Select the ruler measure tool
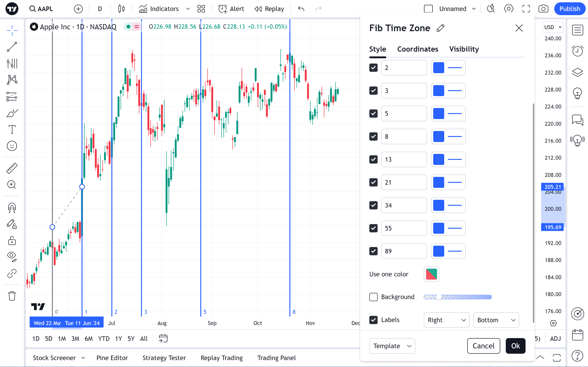 pyautogui.click(x=12, y=168)
